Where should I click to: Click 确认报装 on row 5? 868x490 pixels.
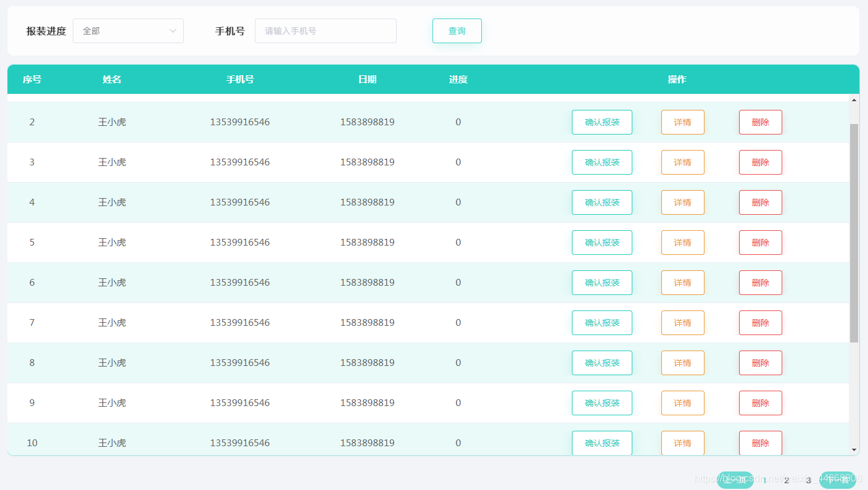click(601, 242)
